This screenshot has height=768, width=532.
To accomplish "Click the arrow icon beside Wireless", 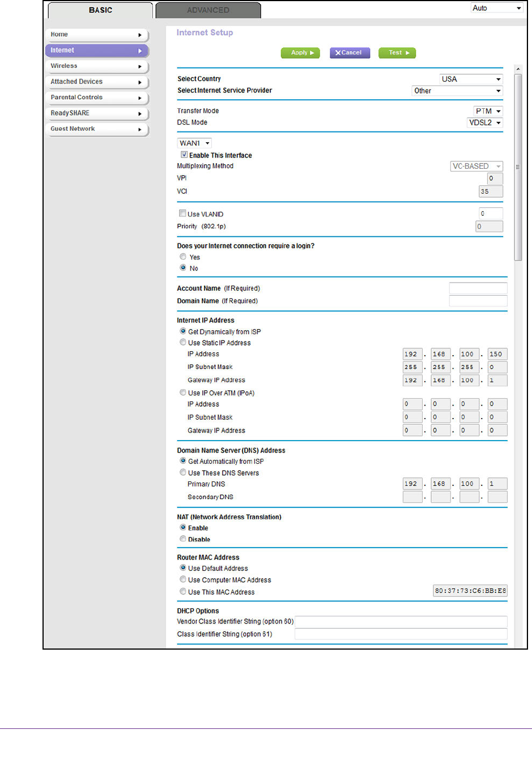I will [x=140, y=67].
